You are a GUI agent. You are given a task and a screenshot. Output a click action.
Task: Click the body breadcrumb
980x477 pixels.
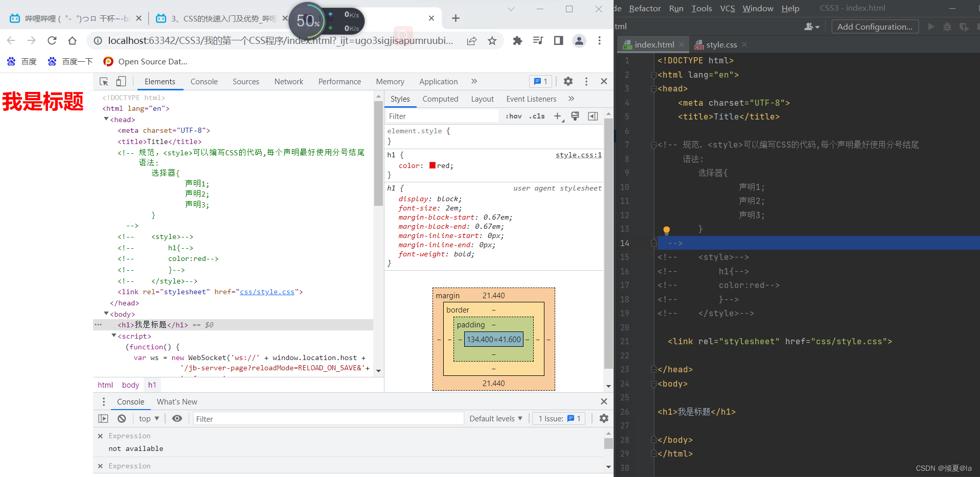coord(130,385)
